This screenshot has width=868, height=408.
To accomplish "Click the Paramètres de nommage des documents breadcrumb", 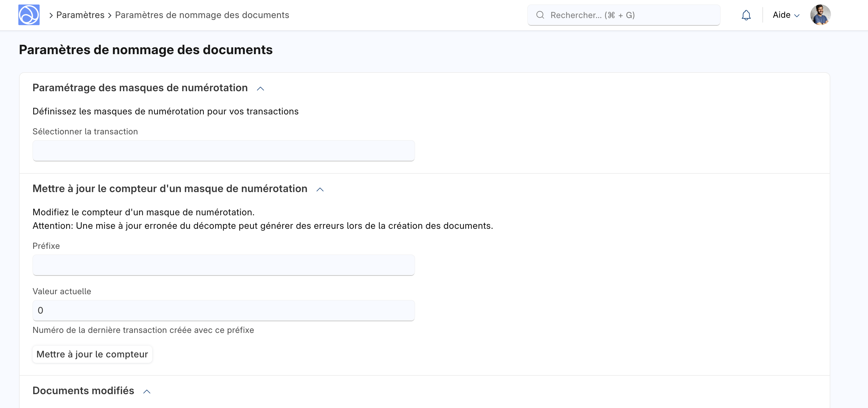I will (x=202, y=15).
